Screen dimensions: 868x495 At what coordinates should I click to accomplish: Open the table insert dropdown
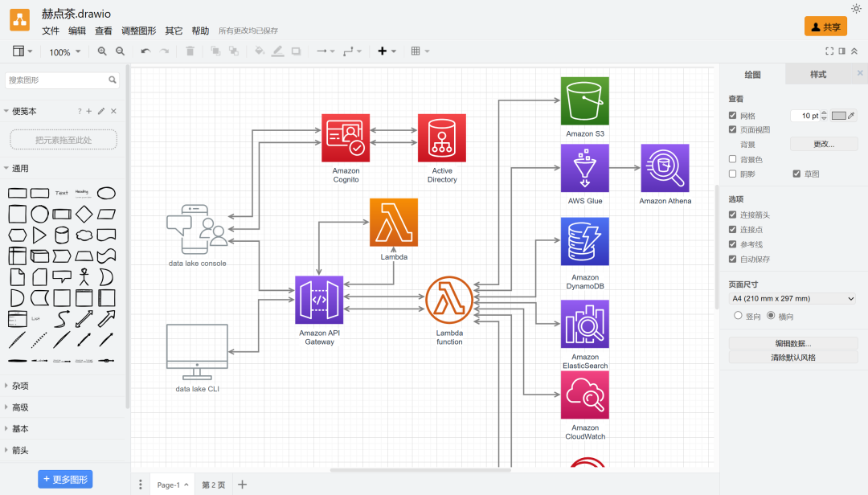(420, 51)
